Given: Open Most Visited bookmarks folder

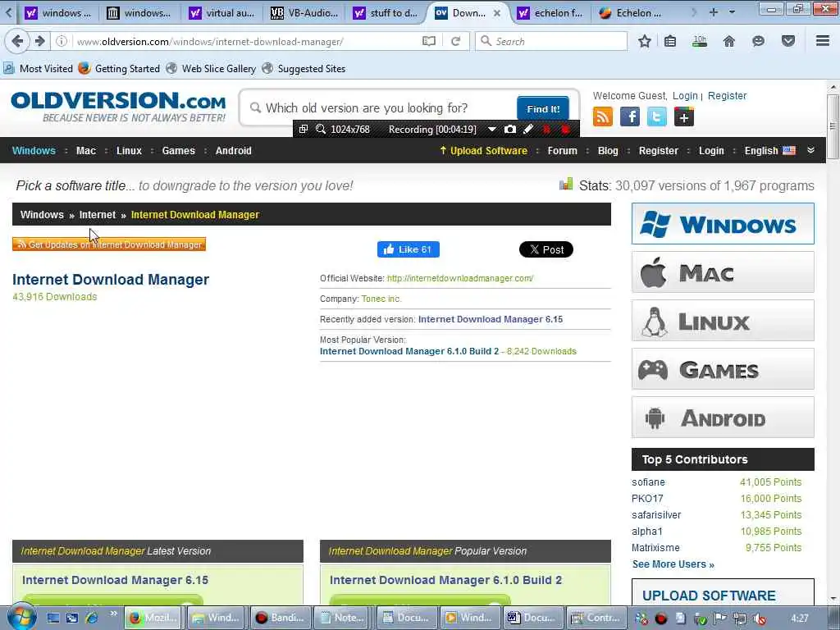Looking at the screenshot, I should pos(38,69).
